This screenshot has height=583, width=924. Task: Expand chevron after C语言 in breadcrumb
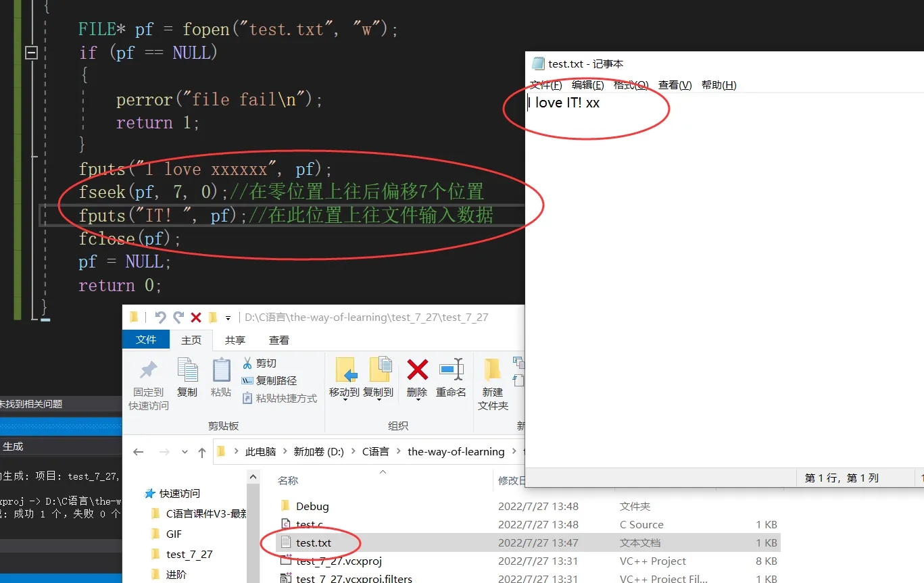point(399,452)
